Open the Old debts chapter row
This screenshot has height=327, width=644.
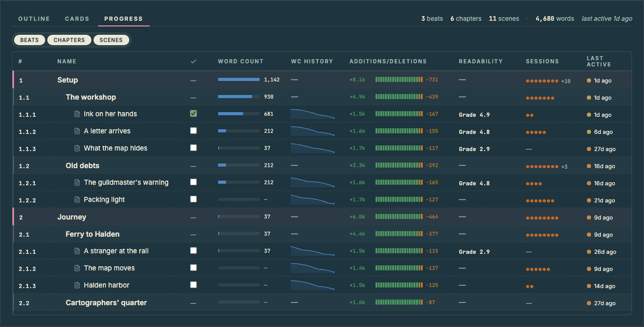point(322,166)
